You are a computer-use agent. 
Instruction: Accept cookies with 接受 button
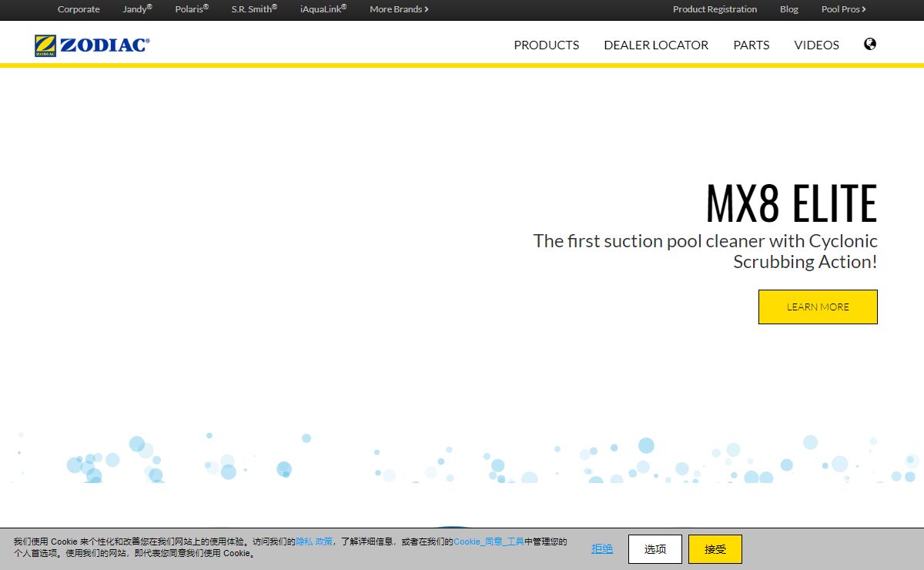(x=715, y=549)
